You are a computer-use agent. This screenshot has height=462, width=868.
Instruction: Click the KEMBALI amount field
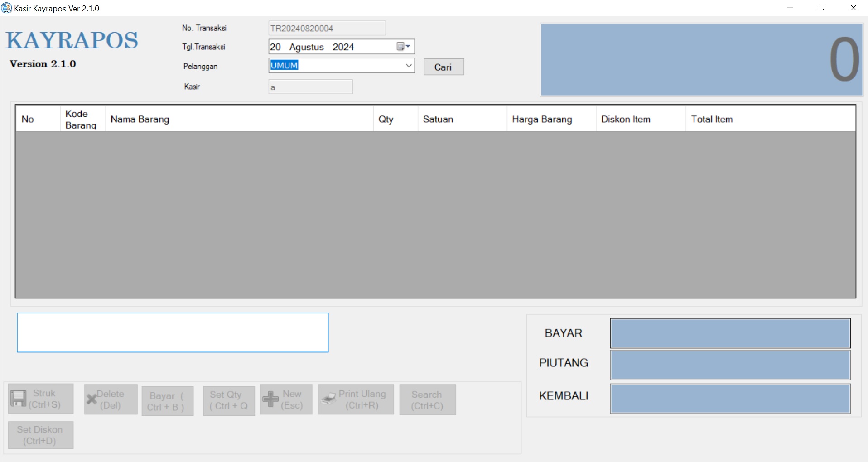[730, 399]
